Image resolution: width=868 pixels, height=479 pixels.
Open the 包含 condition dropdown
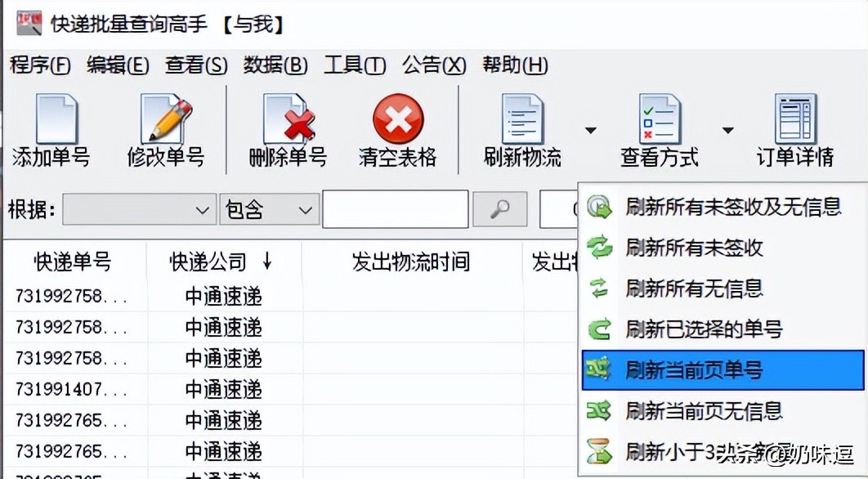(269, 209)
